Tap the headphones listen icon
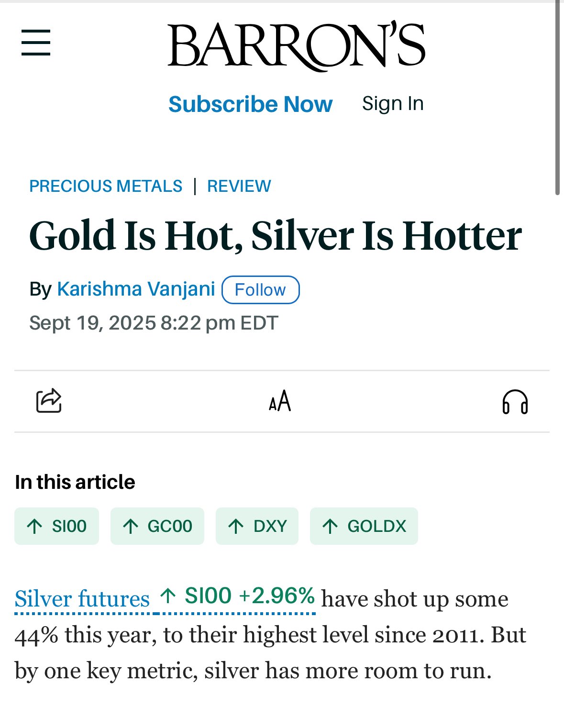Viewport: 564px width, 728px height. coord(515,401)
